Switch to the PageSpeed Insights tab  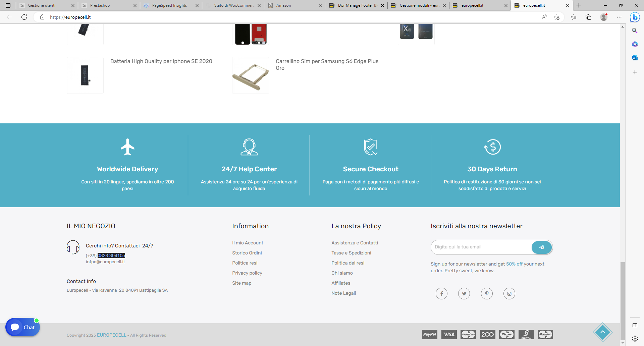(x=171, y=5)
